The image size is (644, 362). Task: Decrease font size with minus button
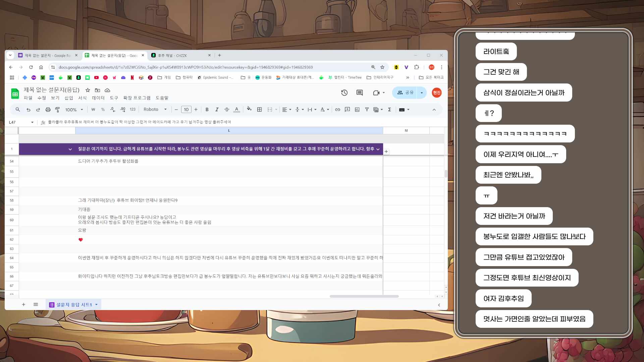pyautogui.click(x=176, y=110)
